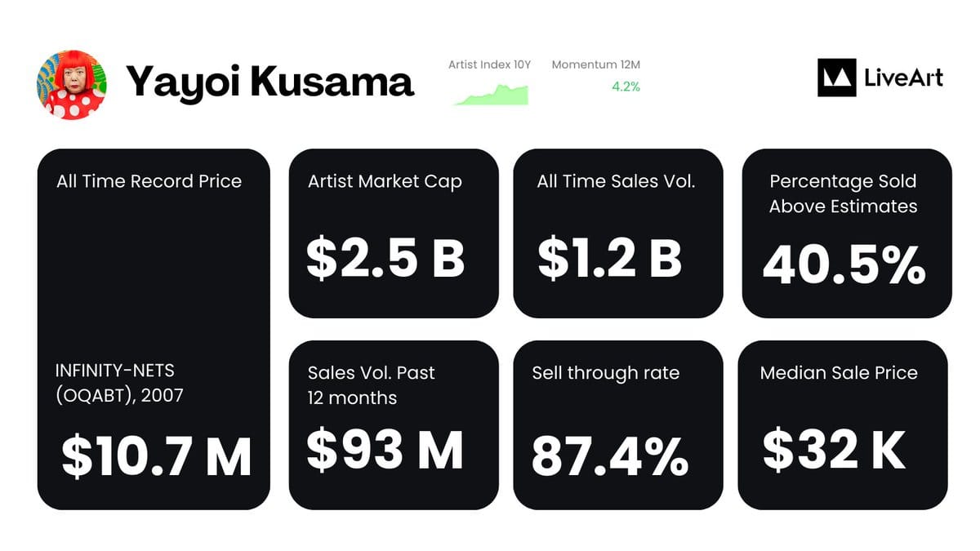This screenshot has height=551, width=980.
Task: Click the 40.5% above-estimates figure
Action: click(x=844, y=264)
